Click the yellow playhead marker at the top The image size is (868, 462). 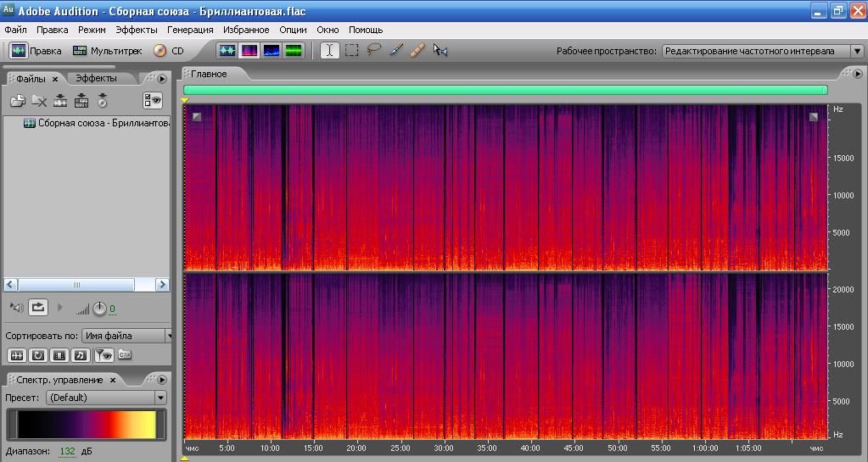pyautogui.click(x=185, y=100)
